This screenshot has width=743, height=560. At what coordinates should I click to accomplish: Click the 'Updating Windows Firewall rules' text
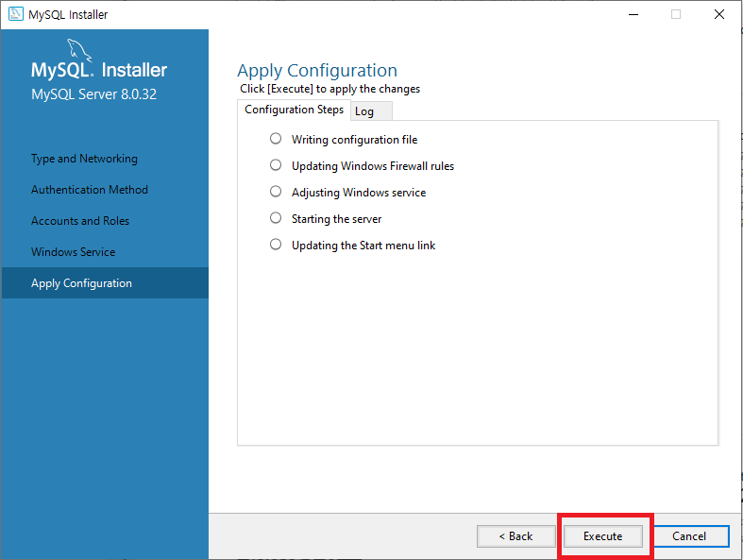click(373, 166)
